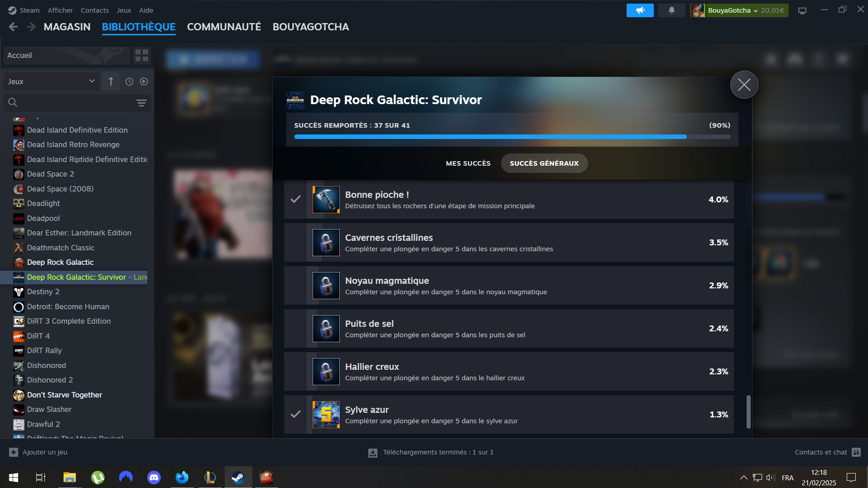Screen dimensions: 868x488
Task: Open the Steam menu
Action: [x=29, y=10]
